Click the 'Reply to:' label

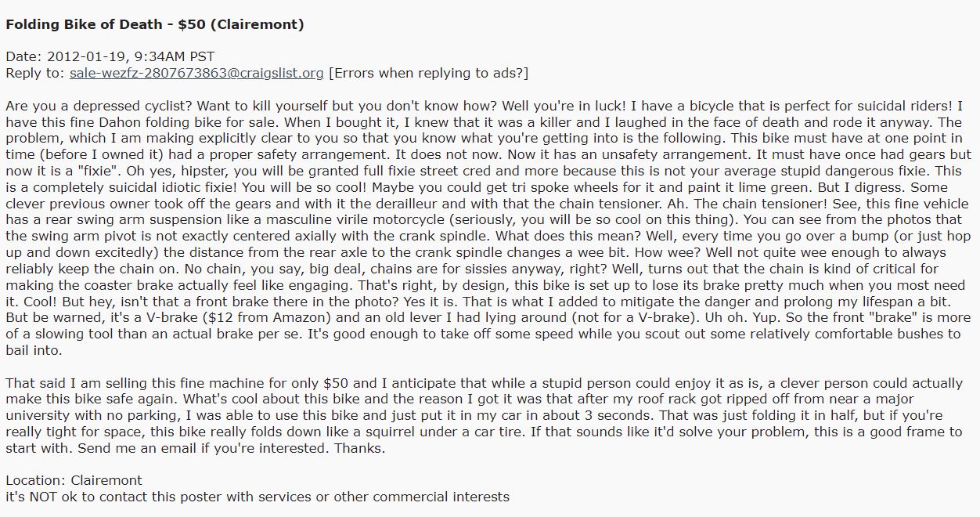[35, 73]
